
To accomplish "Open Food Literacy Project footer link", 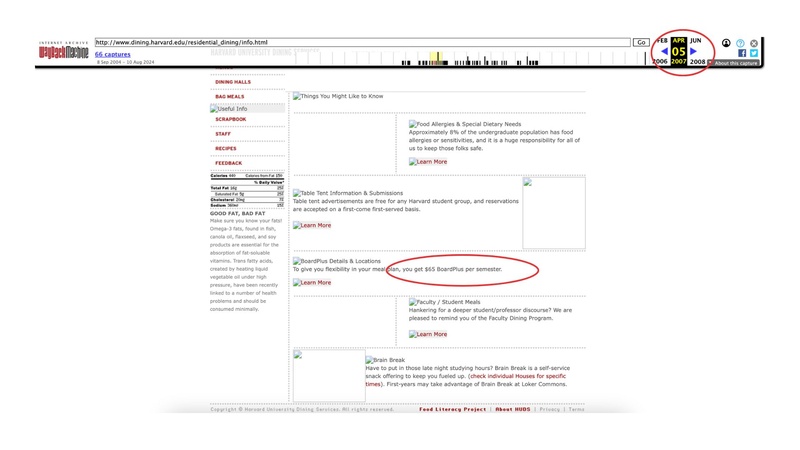I will pyautogui.click(x=453, y=409).
